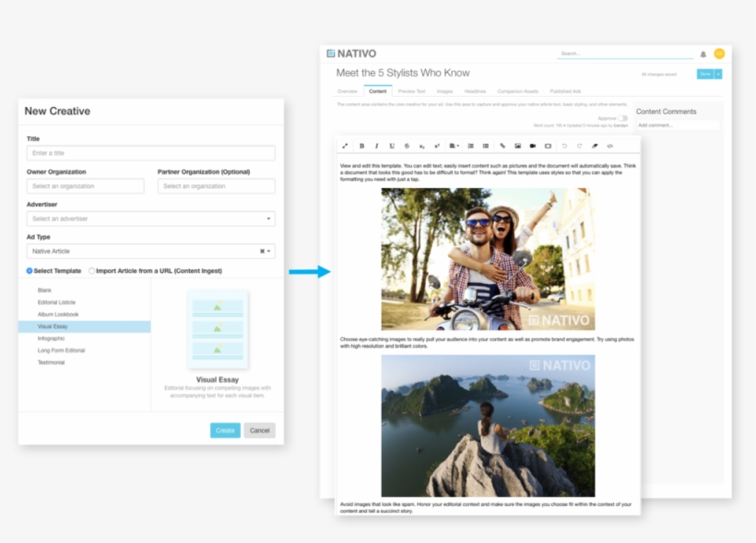Switch to the Companion Assets tab

point(518,91)
